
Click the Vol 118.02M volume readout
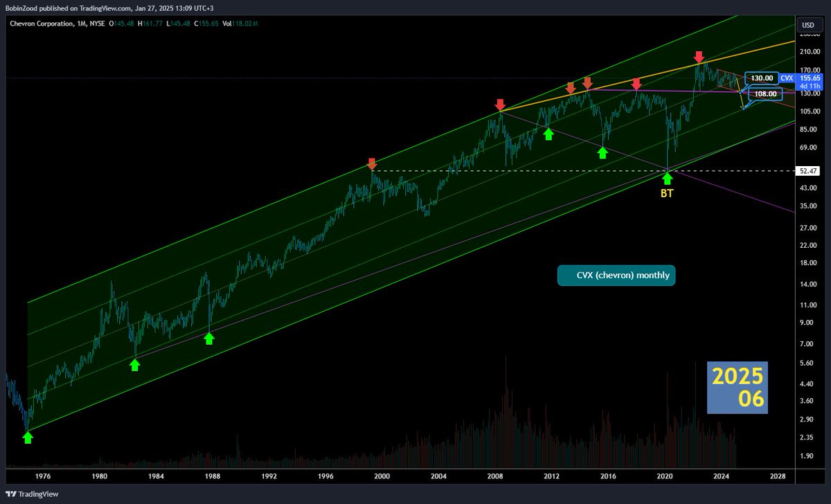[x=239, y=25]
